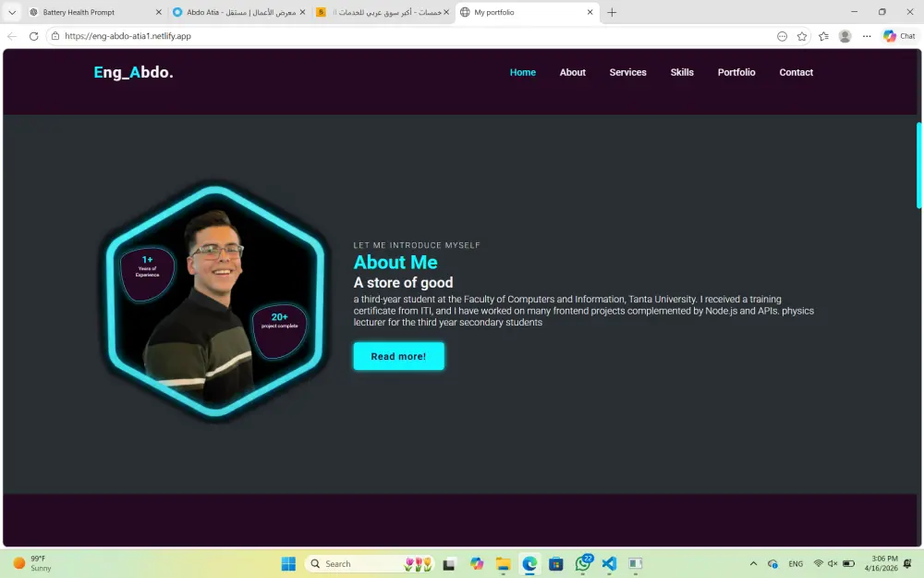Click the Eng_Abdo. site logo
The width and height of the screenshot is (924, 578).
click(x=133, y=72)
